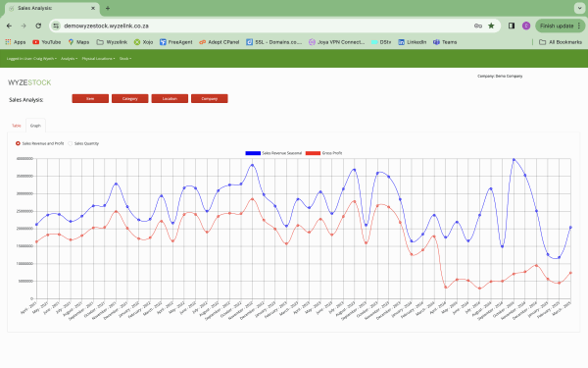Click the Company: Demo Company text

point(500,76)
